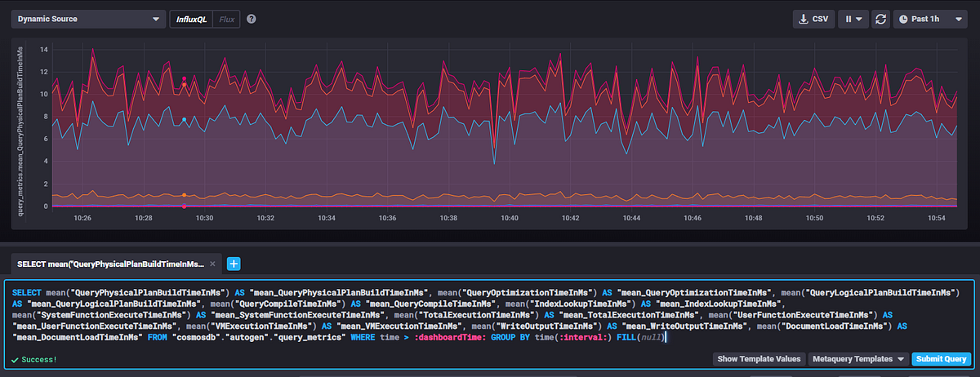980x377 pixels.
Task: Toggle Show Template Values
Action: coord(758,359)
